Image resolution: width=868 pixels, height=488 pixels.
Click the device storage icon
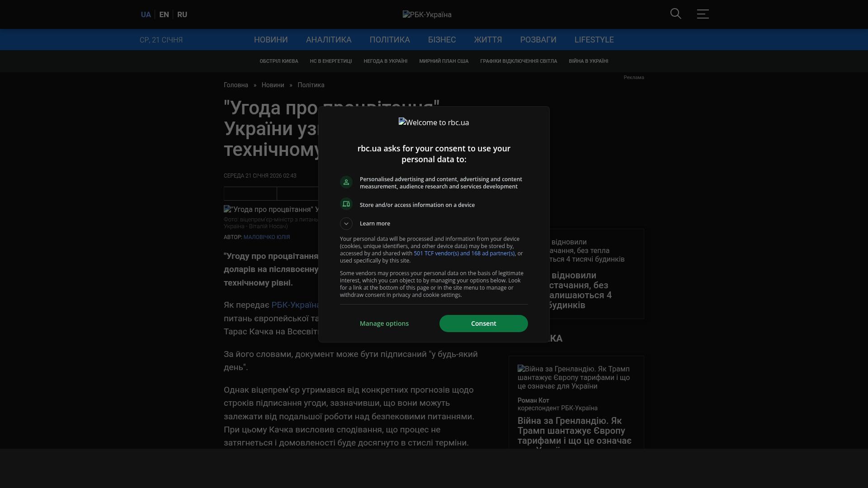(346, 204)
